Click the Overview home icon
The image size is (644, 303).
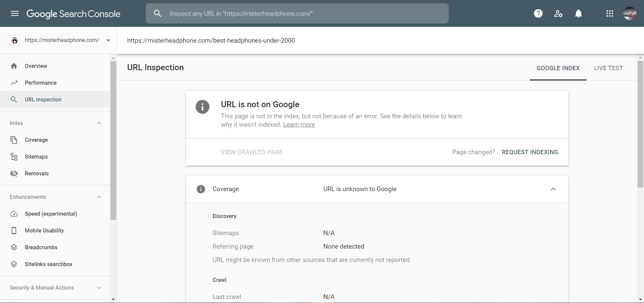coord(14,66)
